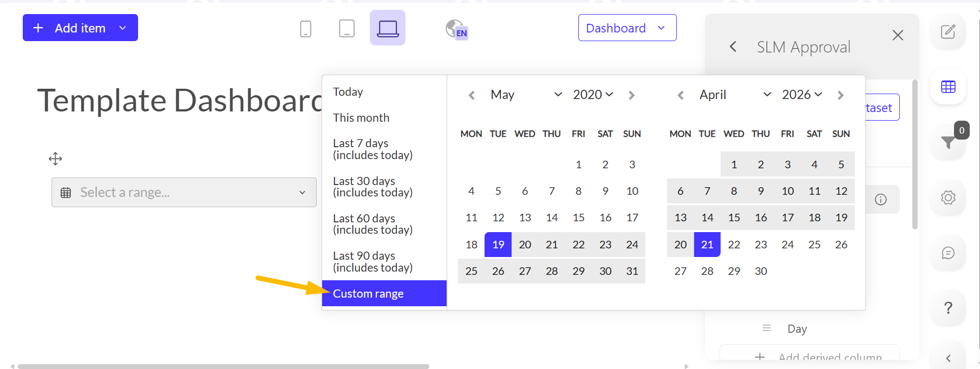Open the May month selector
Image resolution: width=980 pixels, height=369 pixels.
point(526,95)
